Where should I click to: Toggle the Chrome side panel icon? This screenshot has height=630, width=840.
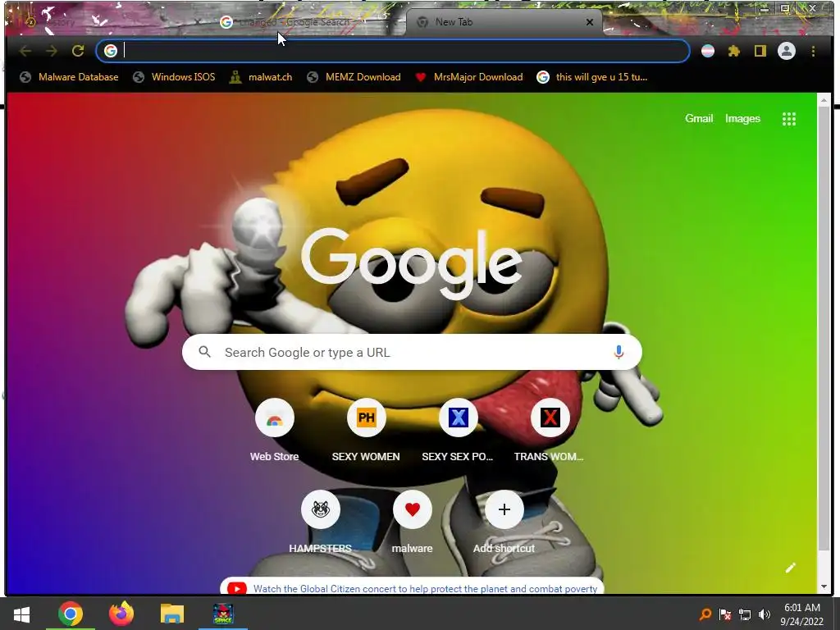(x=760, y=51)
